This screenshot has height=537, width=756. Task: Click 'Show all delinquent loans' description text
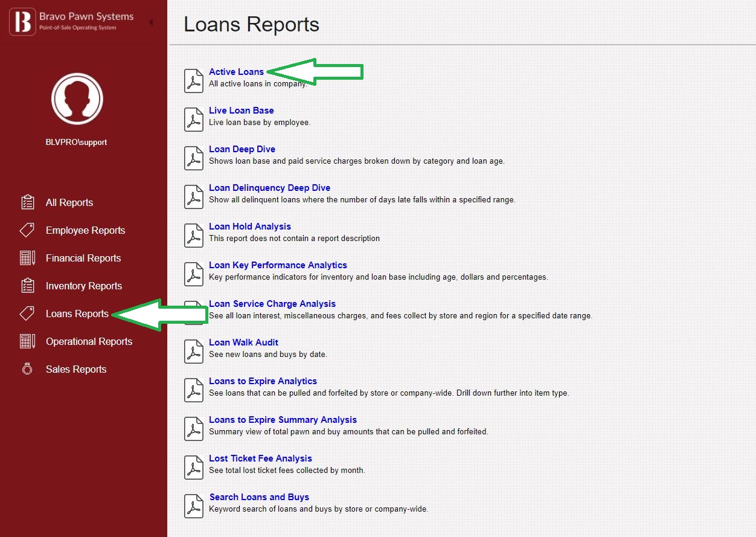pyautogui.click(x=362, y=200)
